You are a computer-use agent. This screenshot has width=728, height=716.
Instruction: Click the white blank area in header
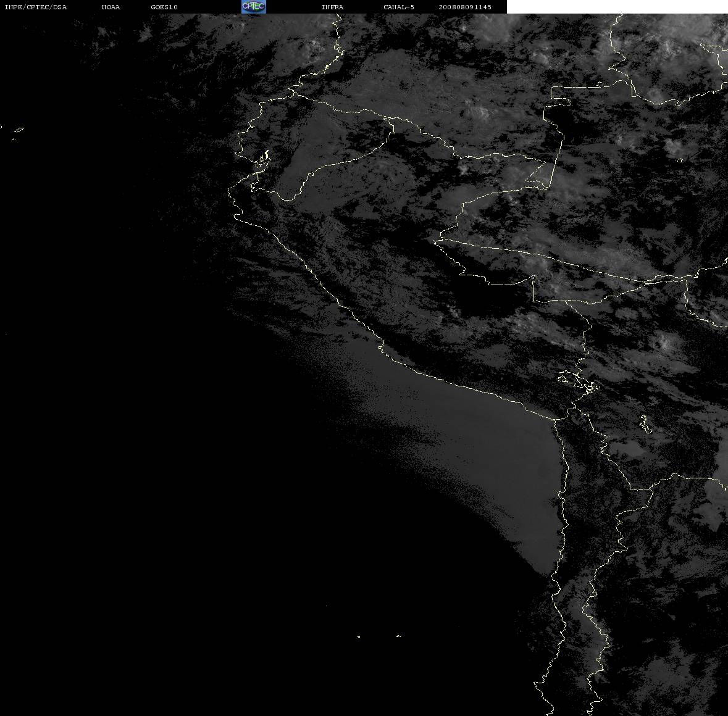pos(617,7)
